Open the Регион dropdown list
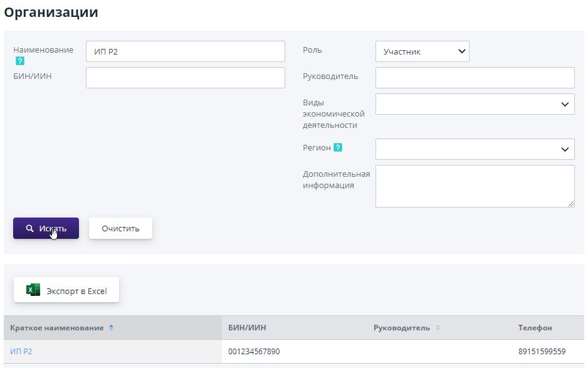 475,149
